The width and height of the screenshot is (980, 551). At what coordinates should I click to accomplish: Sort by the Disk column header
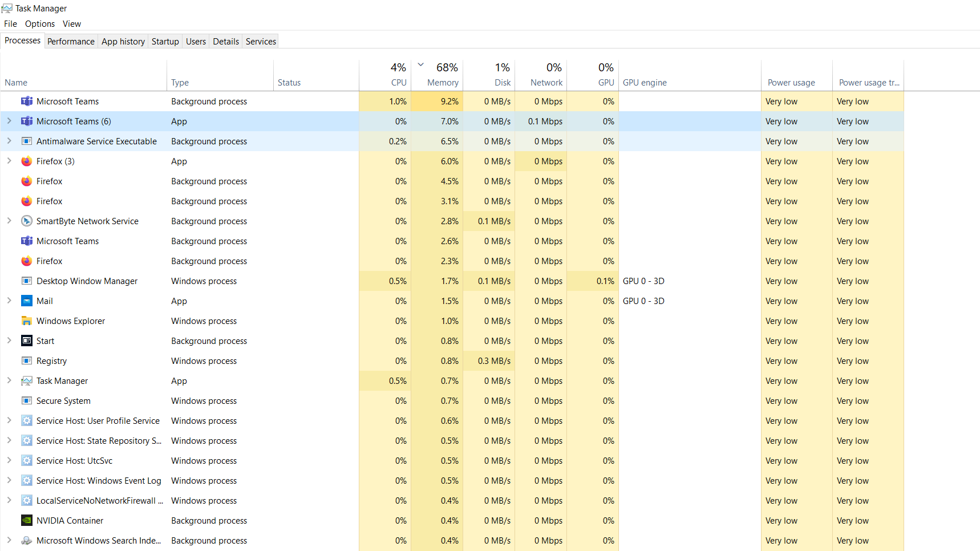tap(489, 75)
